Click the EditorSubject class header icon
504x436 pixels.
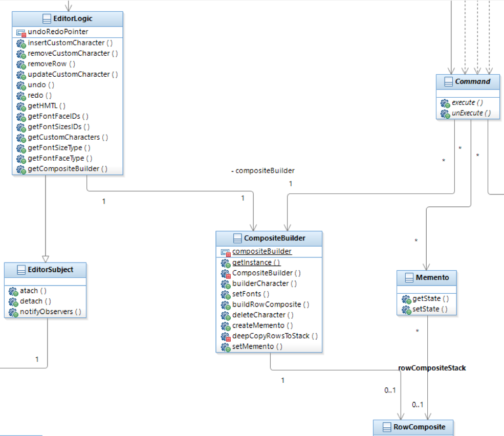pyautogui.click(x=21, y=270)
